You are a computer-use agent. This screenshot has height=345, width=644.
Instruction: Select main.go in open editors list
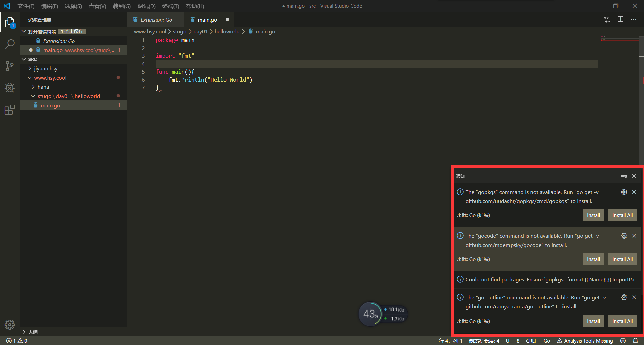[x=73, y=50]
